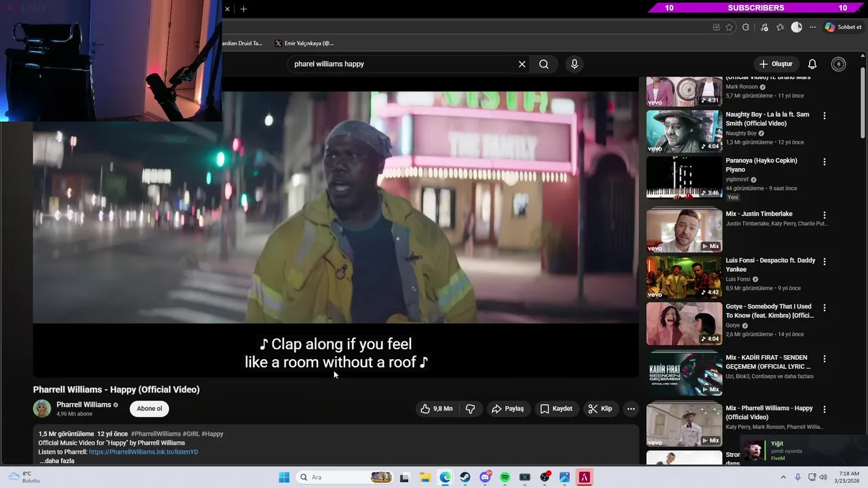
Task: Click the Happy music video player
Action: pos(336,227)
